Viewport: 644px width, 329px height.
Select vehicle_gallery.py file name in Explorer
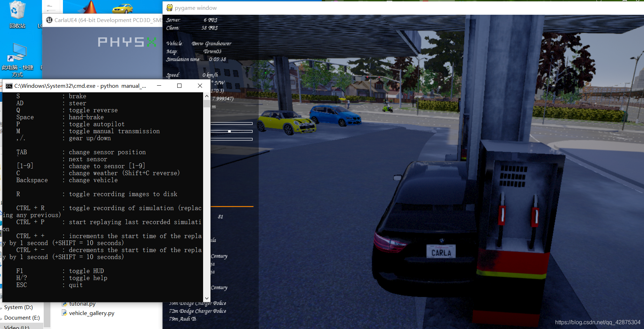(92, 313)
